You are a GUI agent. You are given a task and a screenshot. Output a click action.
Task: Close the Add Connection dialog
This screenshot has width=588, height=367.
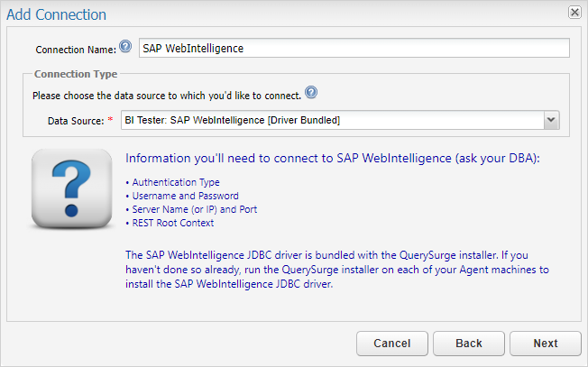pos(574,13)
